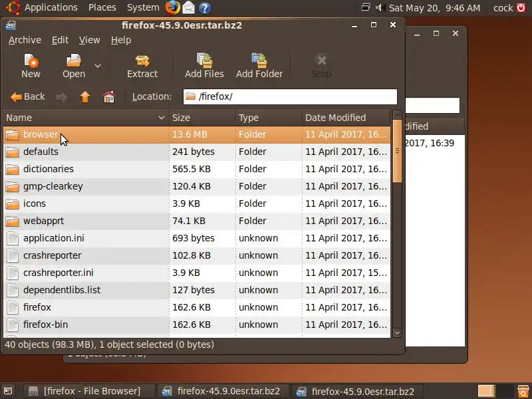
Task: Select the firefox file icon
Action: (x=13, y=308)
